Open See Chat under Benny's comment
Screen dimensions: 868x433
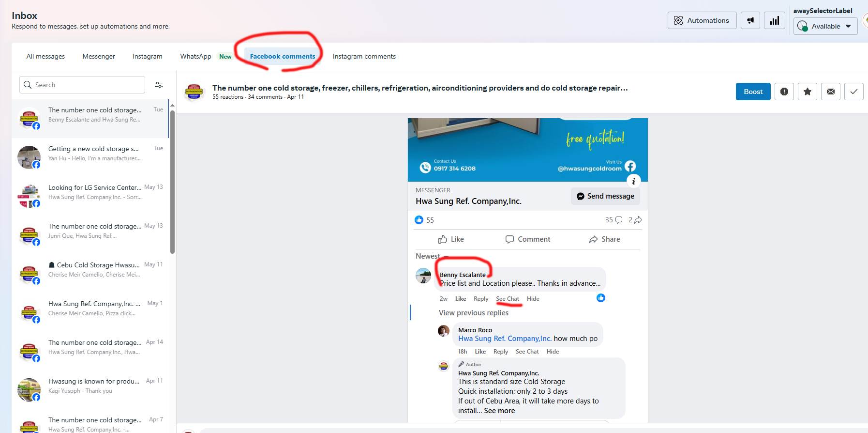click(x=508, y=299)
